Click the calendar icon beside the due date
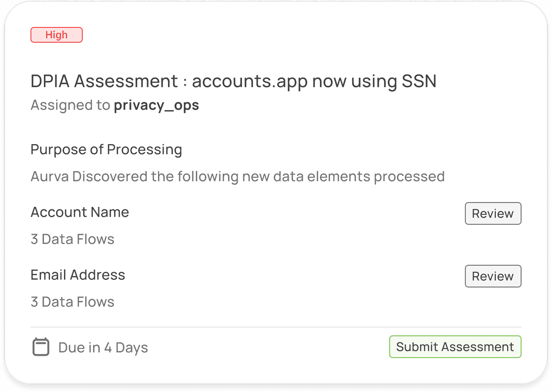 tap(41, 347)
